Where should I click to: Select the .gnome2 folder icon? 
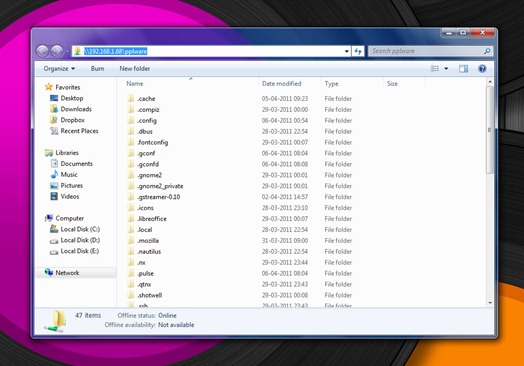(x=131, y=175)
